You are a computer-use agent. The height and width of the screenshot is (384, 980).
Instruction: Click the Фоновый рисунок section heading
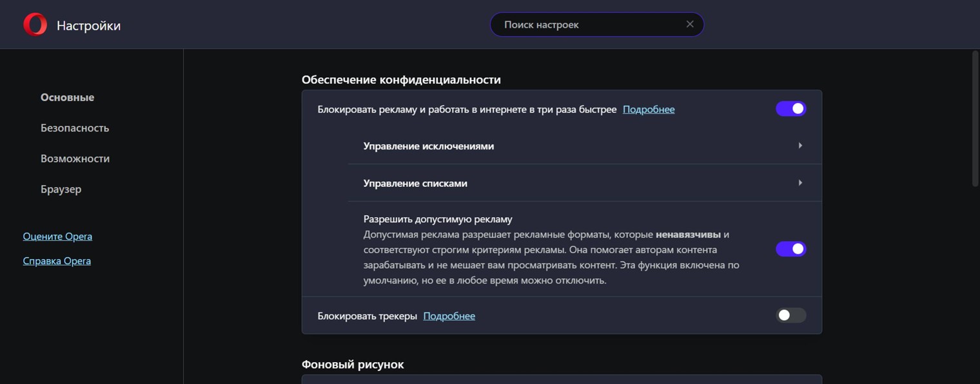(x=353, y=365)
